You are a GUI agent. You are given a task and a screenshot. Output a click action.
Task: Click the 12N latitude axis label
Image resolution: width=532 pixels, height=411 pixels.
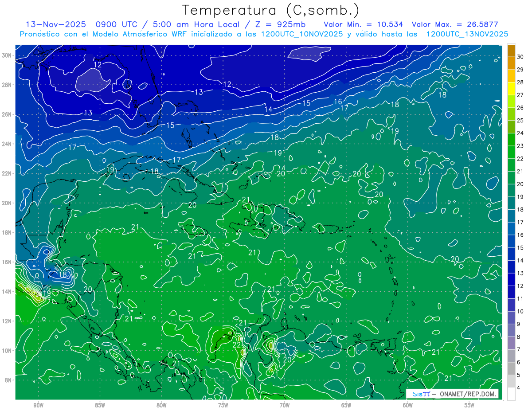tap(7, 321)
